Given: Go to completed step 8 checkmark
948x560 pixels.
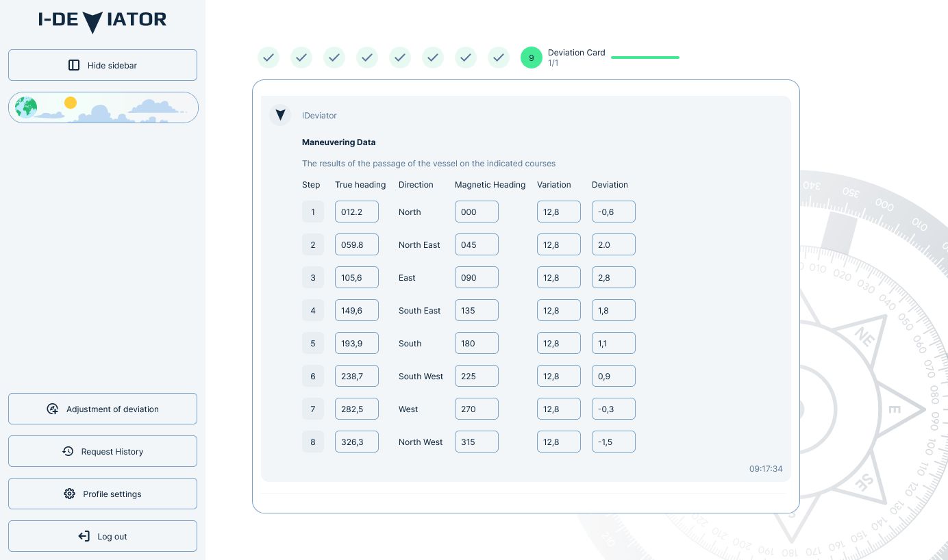Looking at the screenshot, I should coord(499,58).
